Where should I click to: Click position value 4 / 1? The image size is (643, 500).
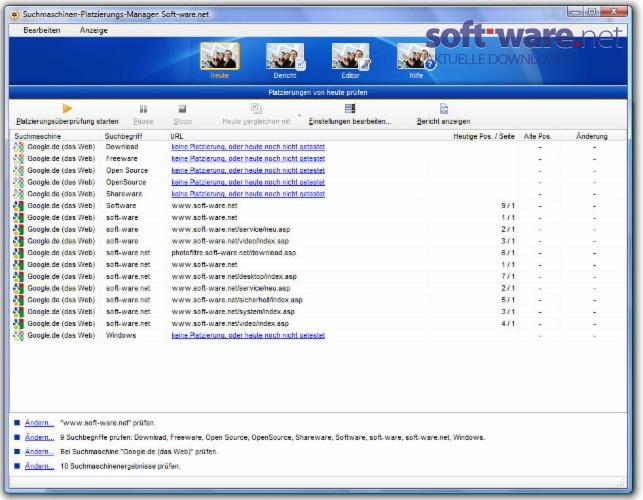click(508, 324)
